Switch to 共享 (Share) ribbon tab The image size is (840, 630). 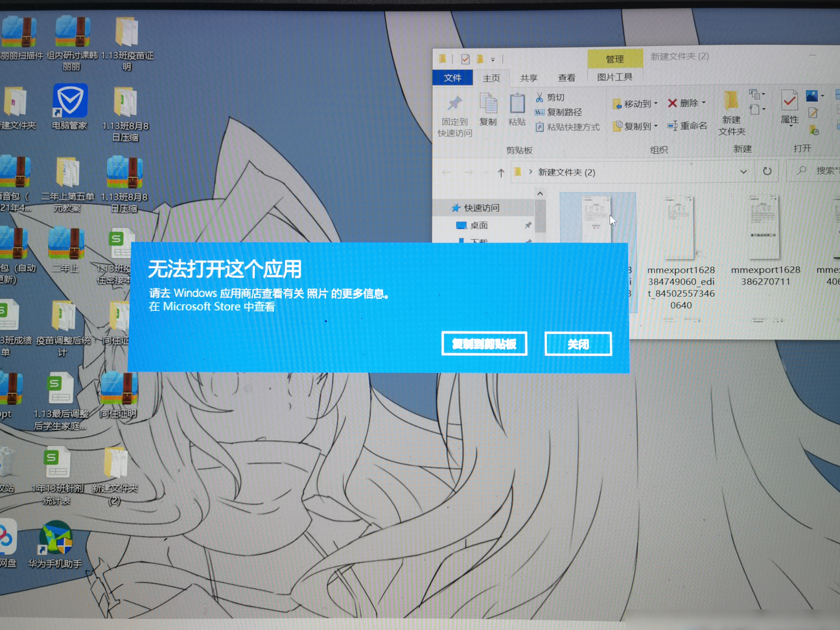[529, 78]
